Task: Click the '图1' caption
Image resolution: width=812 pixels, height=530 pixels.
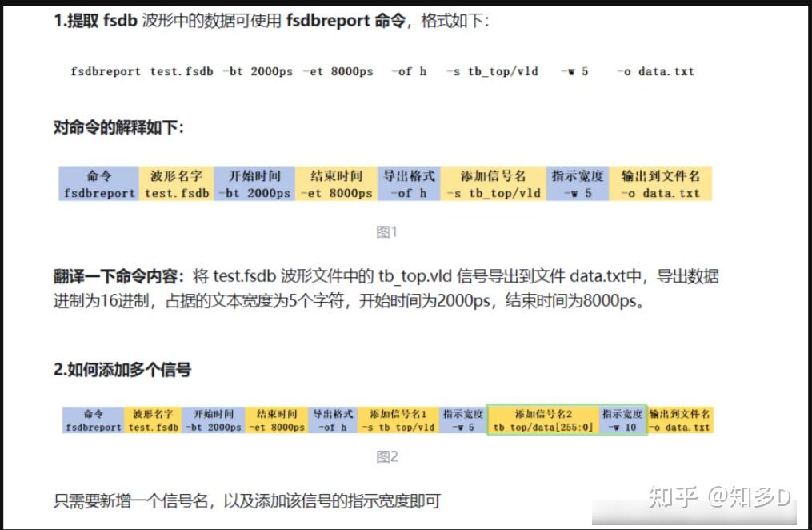Action: [387, 231]
